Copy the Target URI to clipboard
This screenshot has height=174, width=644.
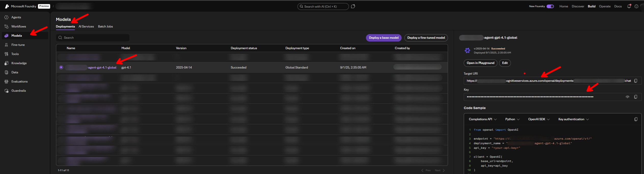[636, 81]
